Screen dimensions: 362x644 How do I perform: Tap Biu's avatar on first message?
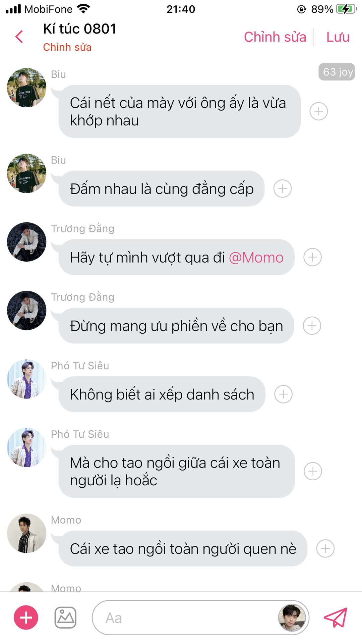click(x=27, y=88)
